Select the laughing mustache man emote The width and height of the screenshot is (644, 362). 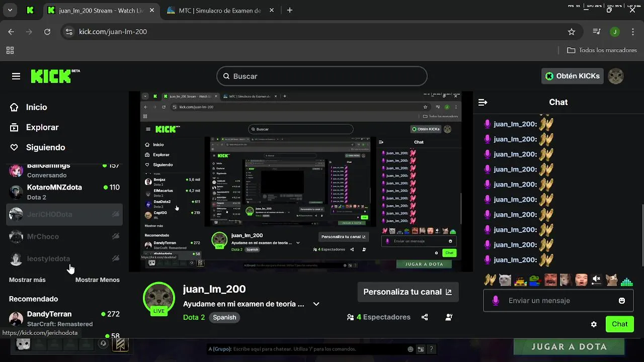550,280
